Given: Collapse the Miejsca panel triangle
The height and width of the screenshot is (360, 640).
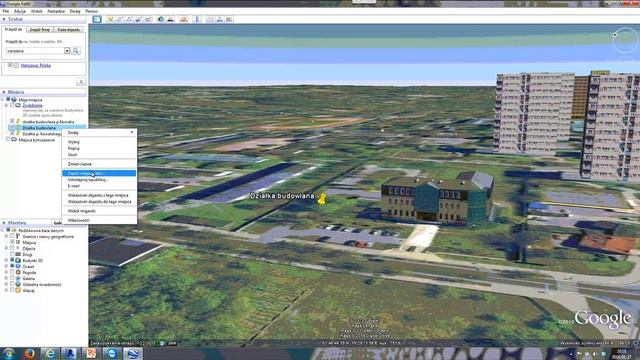Looking at the screenshot, I should [4, 92].
